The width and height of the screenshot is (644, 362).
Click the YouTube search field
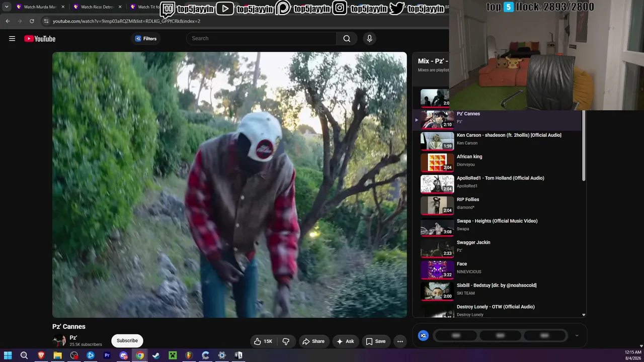point(262,39)
